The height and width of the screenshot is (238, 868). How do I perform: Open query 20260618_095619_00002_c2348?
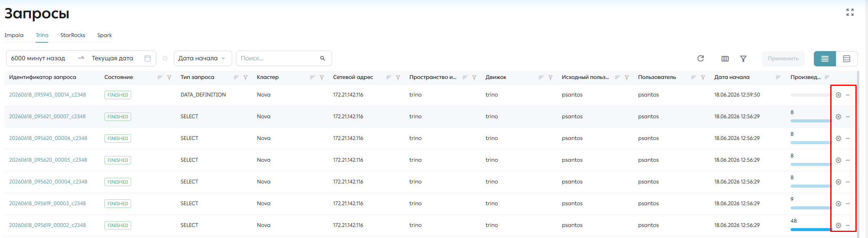click(47, 225)
